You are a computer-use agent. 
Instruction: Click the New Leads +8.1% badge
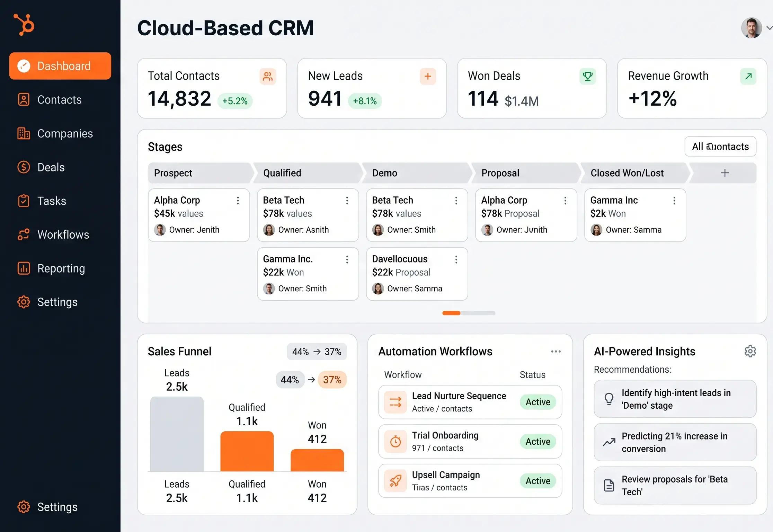coord(365,101)
